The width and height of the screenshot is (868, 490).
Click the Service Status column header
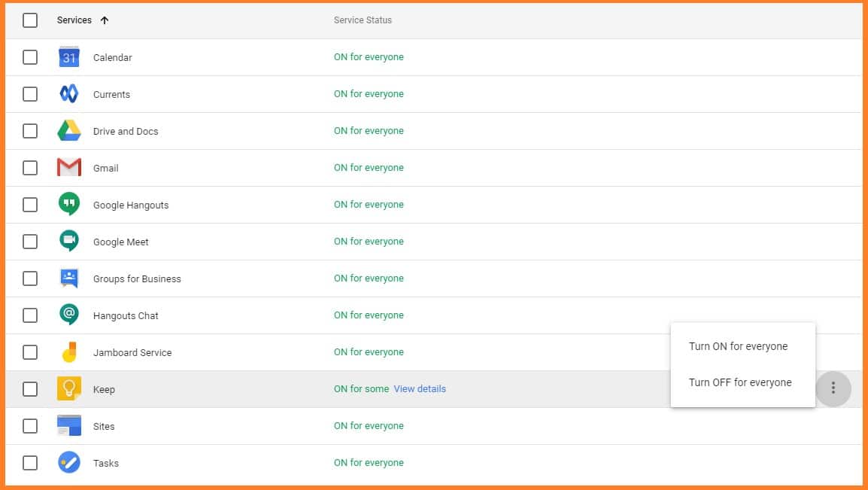[363, 20]
